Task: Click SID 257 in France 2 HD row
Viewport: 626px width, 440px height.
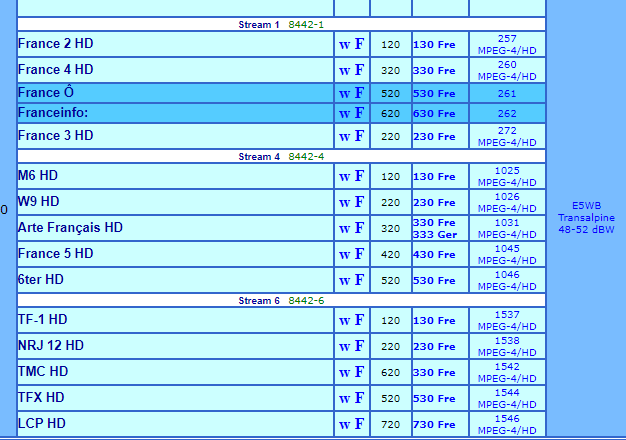Action: pyautogui.click(x=507, y=39)
